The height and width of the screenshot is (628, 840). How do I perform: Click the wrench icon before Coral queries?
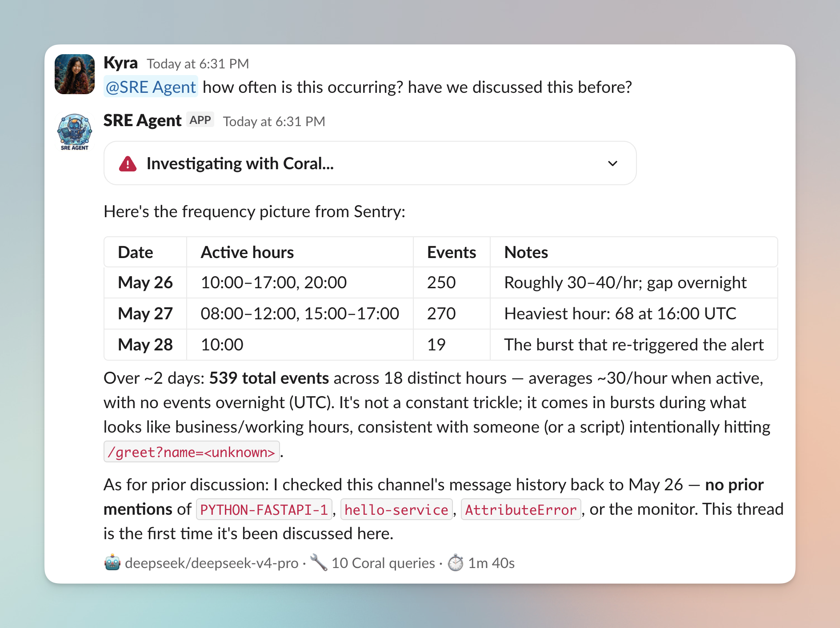tap(318, 562)
